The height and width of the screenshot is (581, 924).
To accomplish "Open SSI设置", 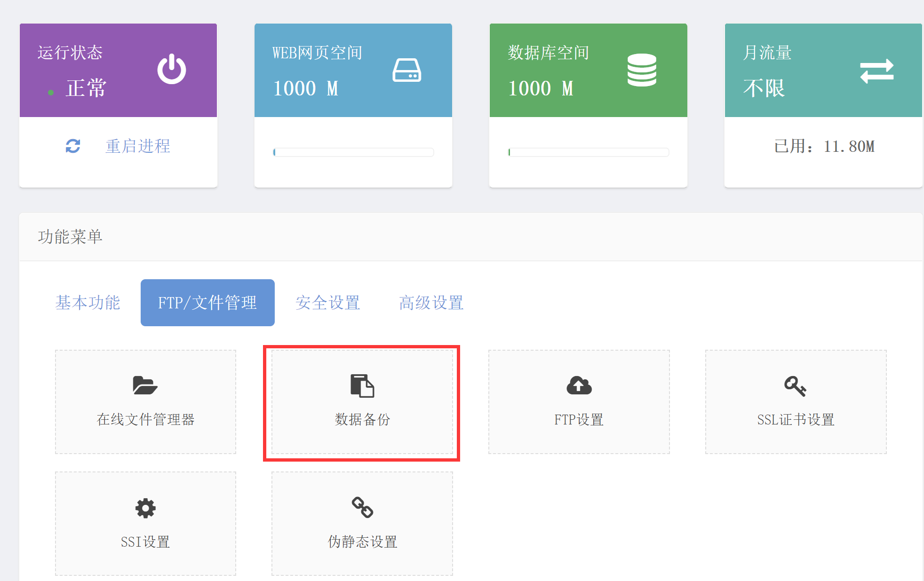I will click(145, 524).
